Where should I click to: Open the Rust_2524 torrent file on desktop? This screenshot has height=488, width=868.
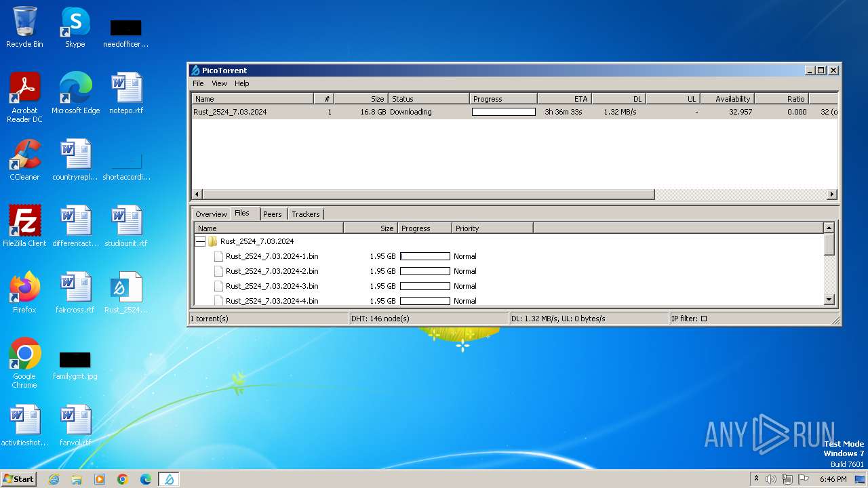[126, 293]
